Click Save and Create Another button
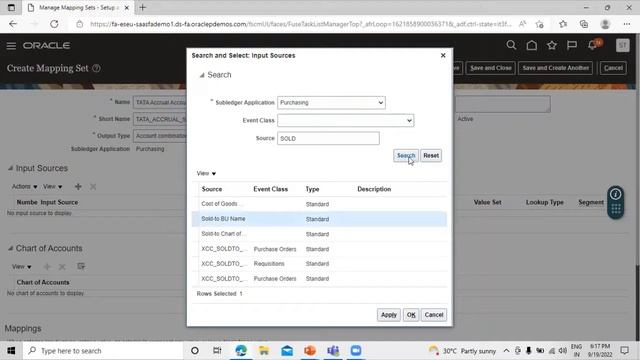The image size is (640, 360). [x=556, y=68]
